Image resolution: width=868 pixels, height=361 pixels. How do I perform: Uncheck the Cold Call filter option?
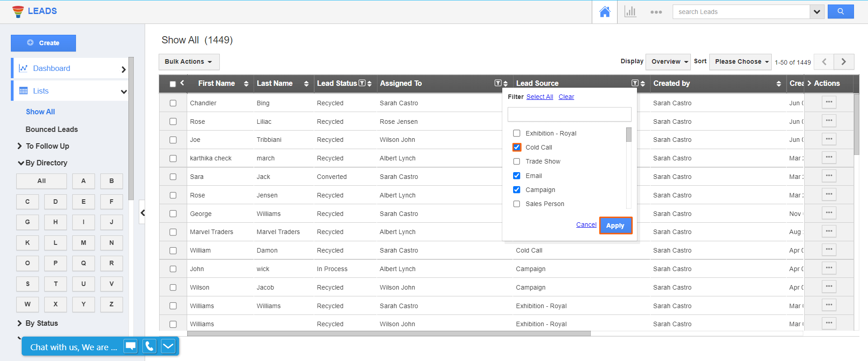point(517,147)
